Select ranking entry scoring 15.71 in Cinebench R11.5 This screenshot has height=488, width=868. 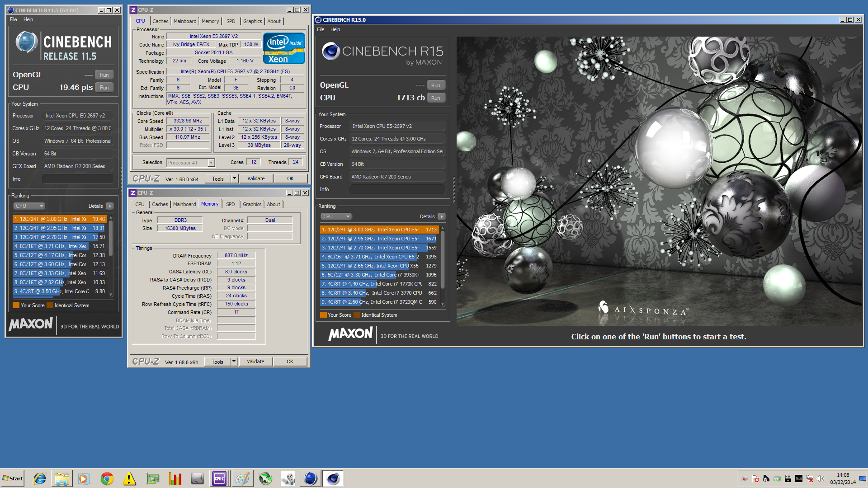click(x=60, y=246)
